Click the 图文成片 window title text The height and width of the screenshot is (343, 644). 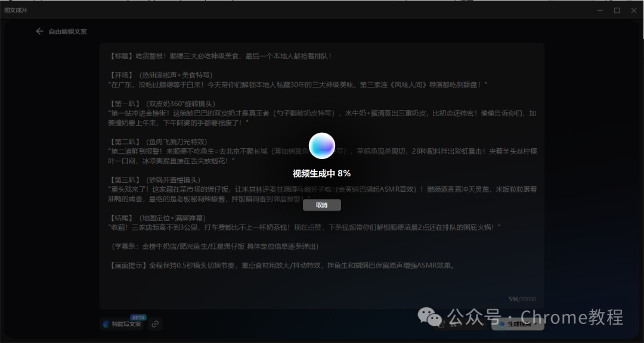coord(16,10)
